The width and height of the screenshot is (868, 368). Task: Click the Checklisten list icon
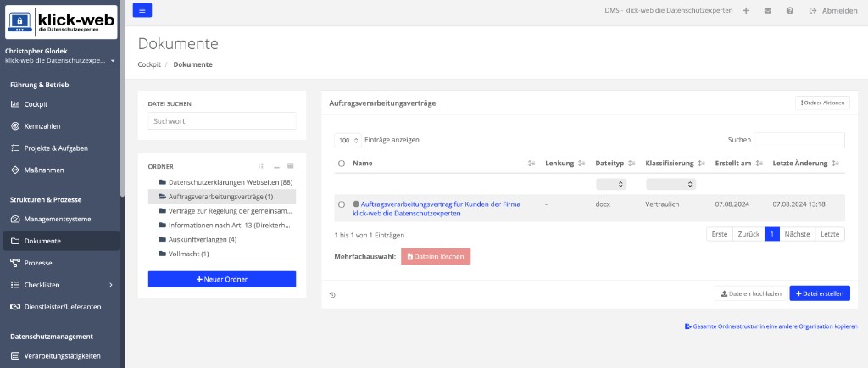(x=15, y=285)
